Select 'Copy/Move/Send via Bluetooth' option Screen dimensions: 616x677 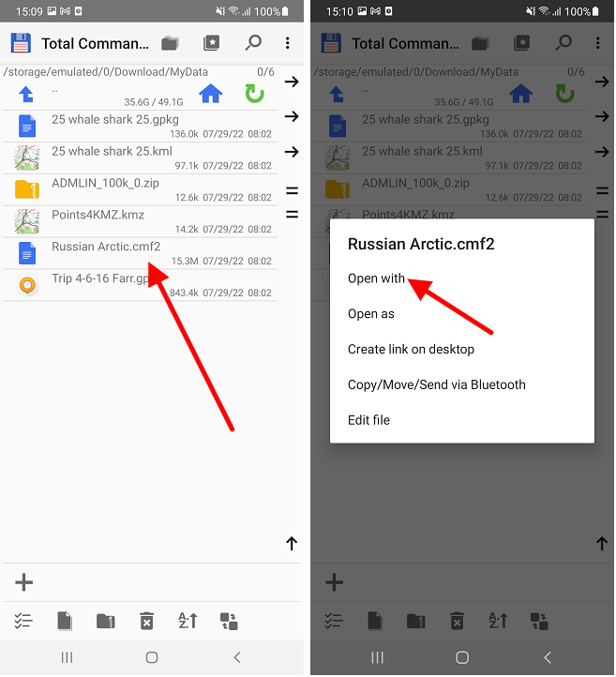(x=436, y=384)
